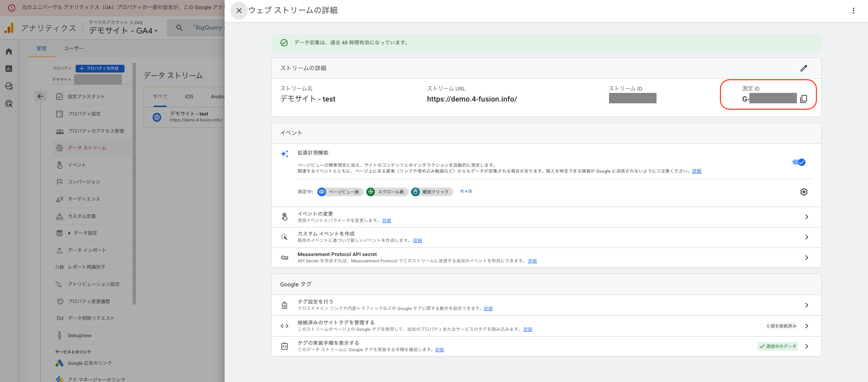Open 詳細 link under タグ設定を行う
Screen dimensions: 868x382
pos(488,309)
